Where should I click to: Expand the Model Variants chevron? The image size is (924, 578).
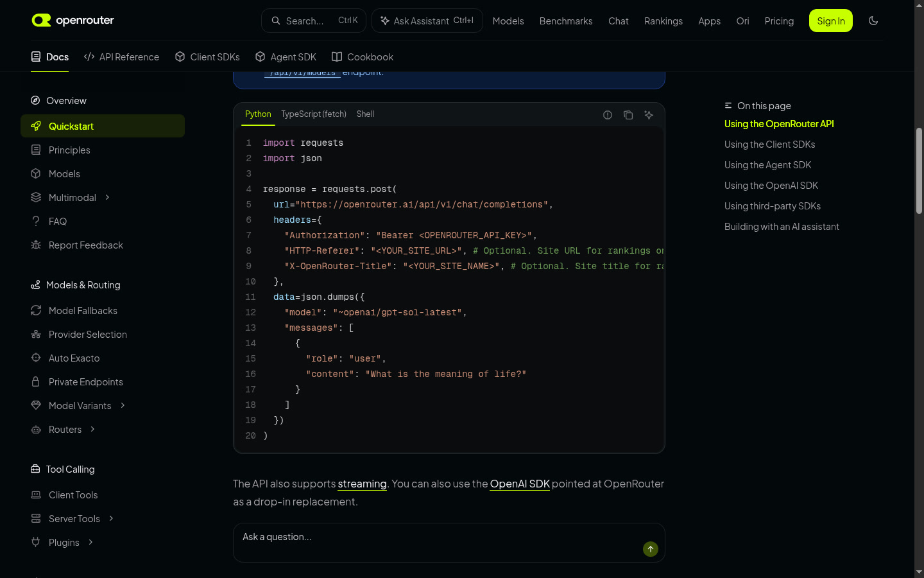123,405
